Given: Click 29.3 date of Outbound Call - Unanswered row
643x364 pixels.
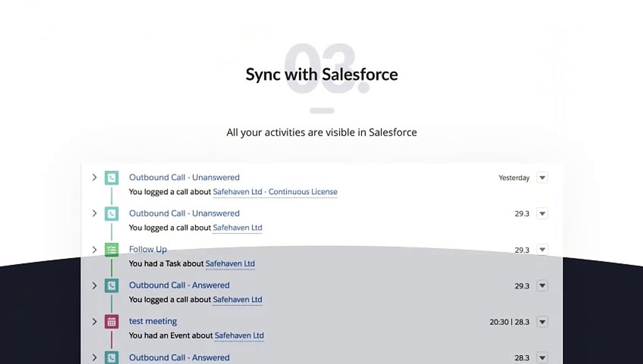Looking at the screenshot, I should click(522, 214).
